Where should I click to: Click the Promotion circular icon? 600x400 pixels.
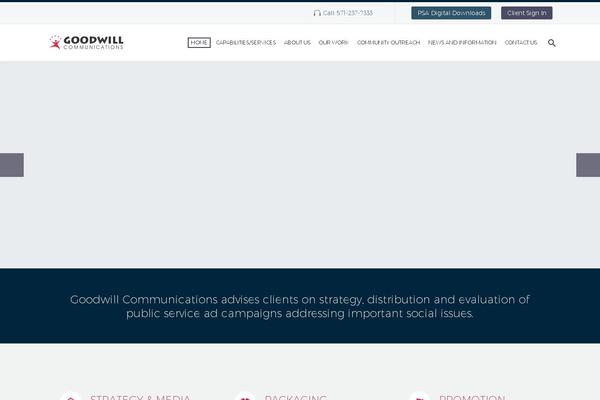click(x=419, y=396)
